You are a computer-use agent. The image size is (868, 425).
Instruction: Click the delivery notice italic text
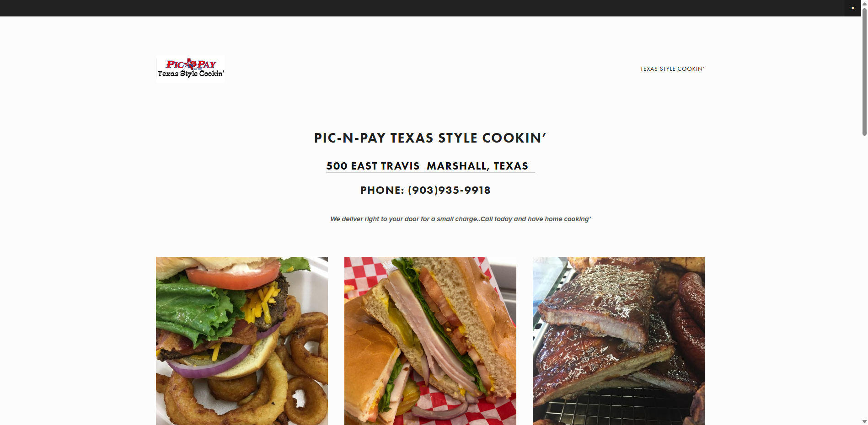(461, 219)
